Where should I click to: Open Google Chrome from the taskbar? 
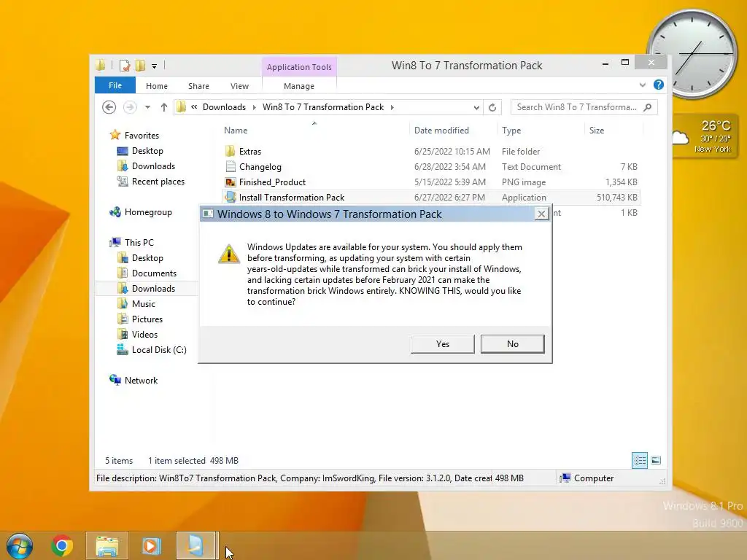pos(62,545)
